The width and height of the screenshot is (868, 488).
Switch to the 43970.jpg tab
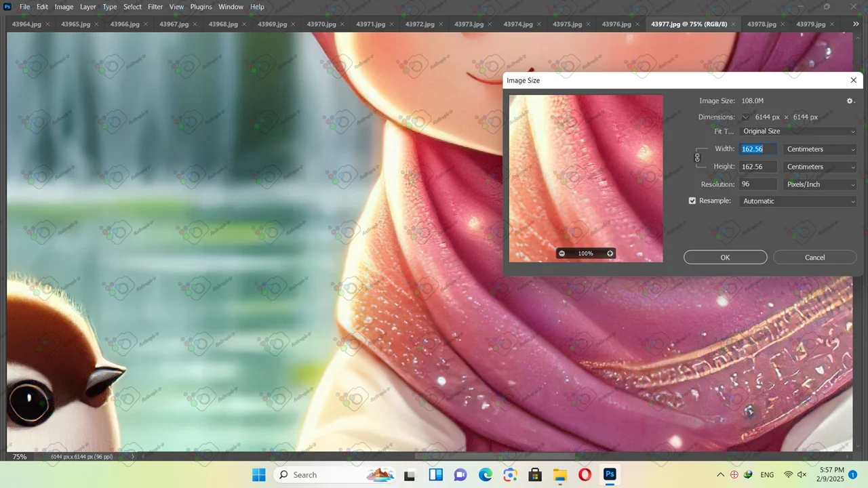[x=321, y=24]
